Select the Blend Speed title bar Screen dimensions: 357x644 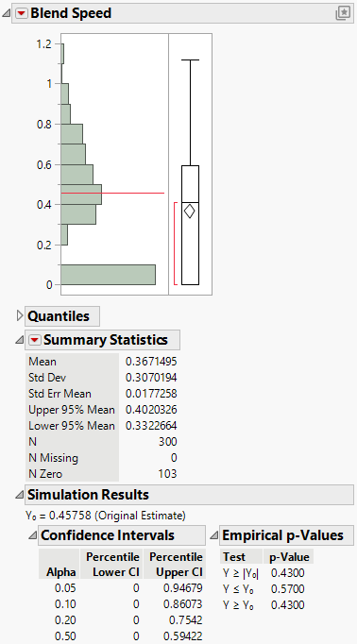coord(182,13)
